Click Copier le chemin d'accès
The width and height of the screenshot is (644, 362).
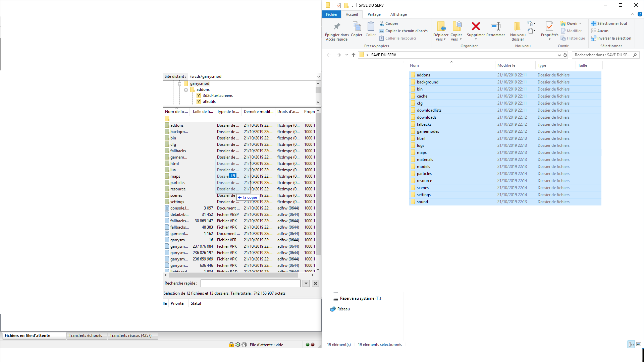pos(404,31)
